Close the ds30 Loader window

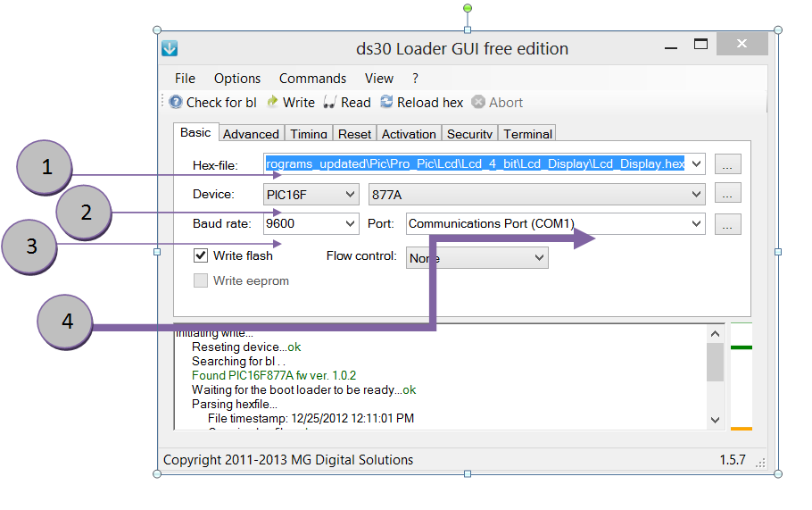coord(742,44)
